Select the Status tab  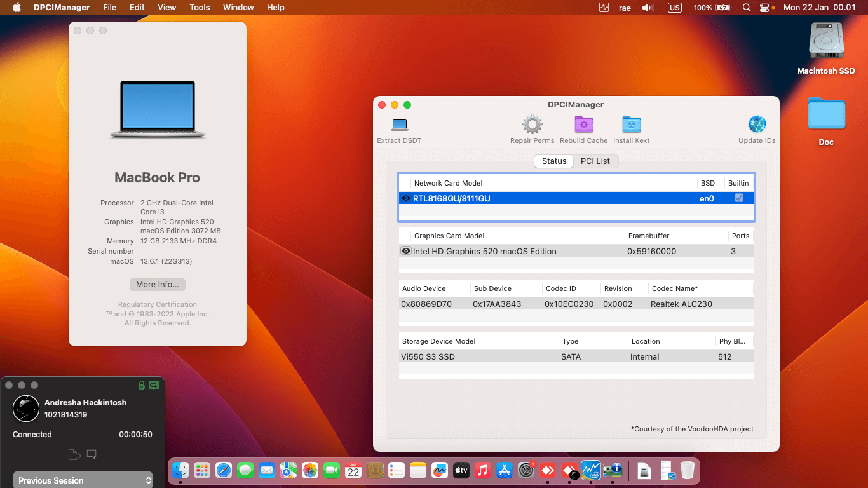point(554,161)
